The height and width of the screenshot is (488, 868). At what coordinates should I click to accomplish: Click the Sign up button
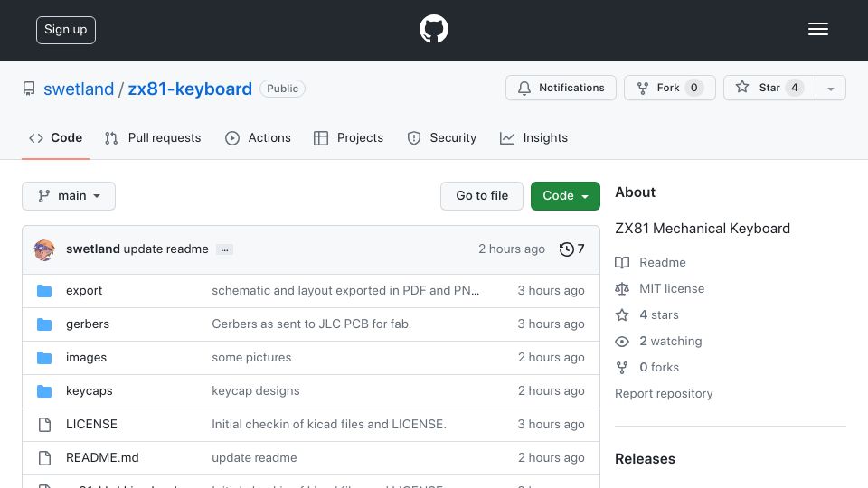coord(66,30)
